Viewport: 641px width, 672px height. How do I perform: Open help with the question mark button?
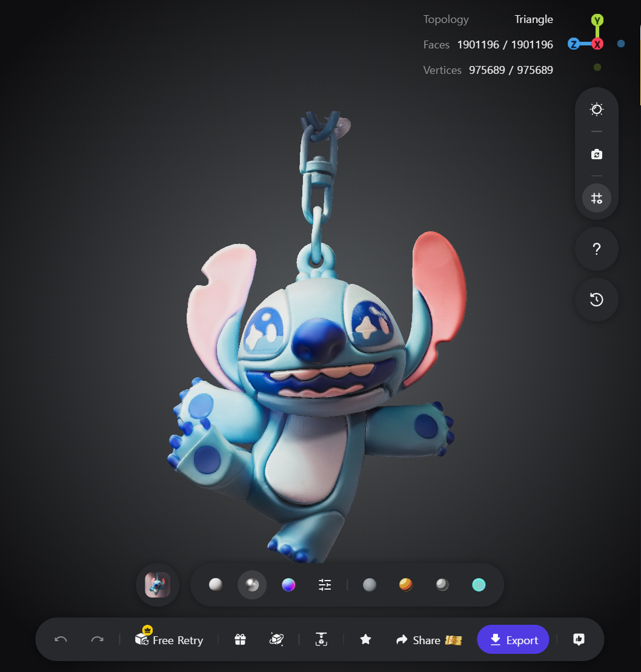coord(596,249)
